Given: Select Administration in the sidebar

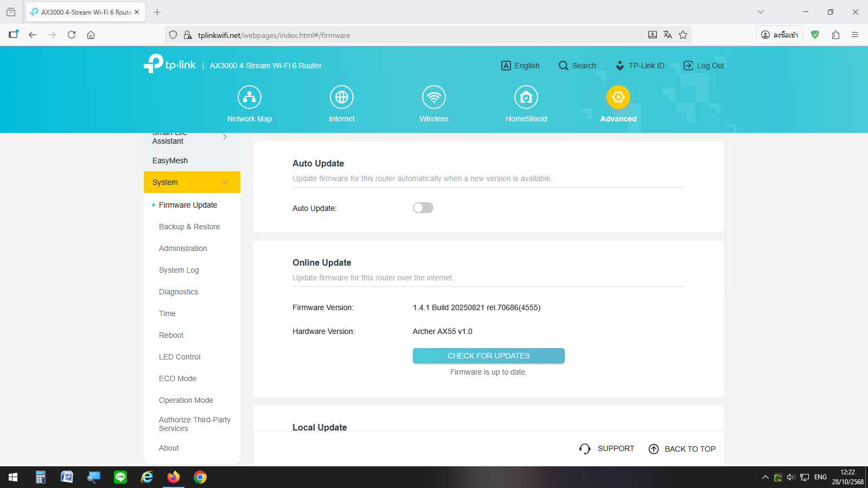Looking at the screenshot, I should [183, 248].
